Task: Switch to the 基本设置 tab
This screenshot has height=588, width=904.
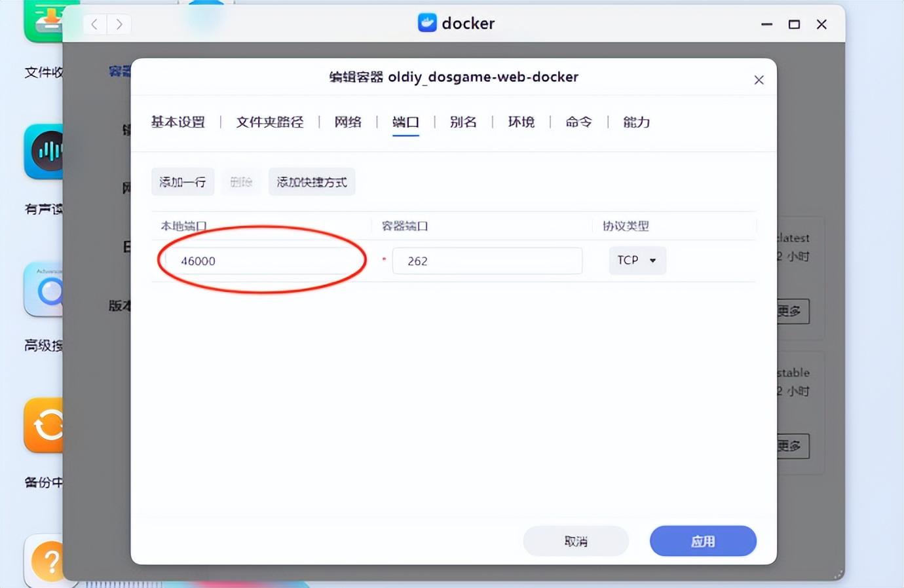Action: 178,122
